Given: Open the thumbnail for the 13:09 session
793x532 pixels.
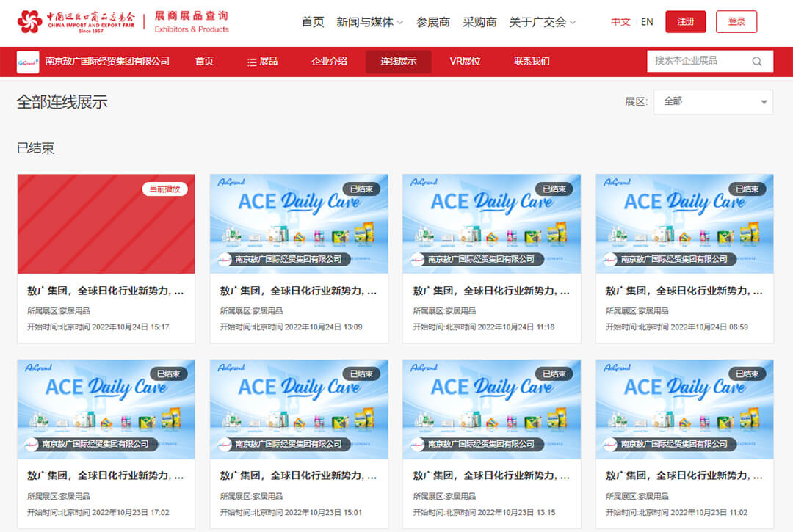Looking at the screenshot, I should tap(299, 224).
